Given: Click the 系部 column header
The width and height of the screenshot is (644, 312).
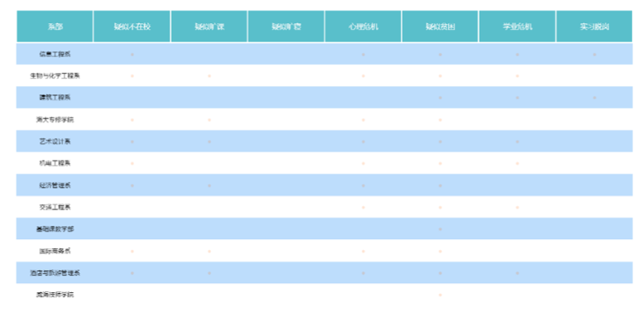Looking at the screenshot, I should tap(55, 26).
